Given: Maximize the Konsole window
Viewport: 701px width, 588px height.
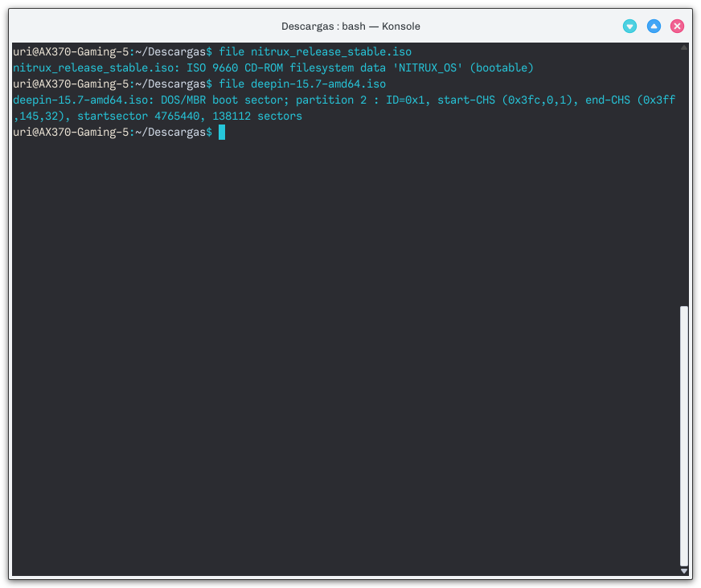Looking at the screenshot, I should 654,26.
